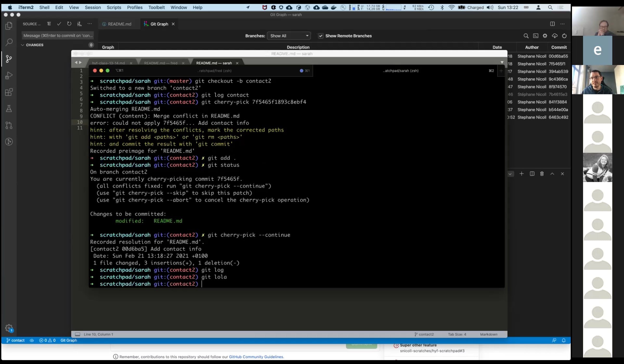Open Extensions view in activity bar
The height and width of the screenshot is (364, 624).
[x=9, y=92]
